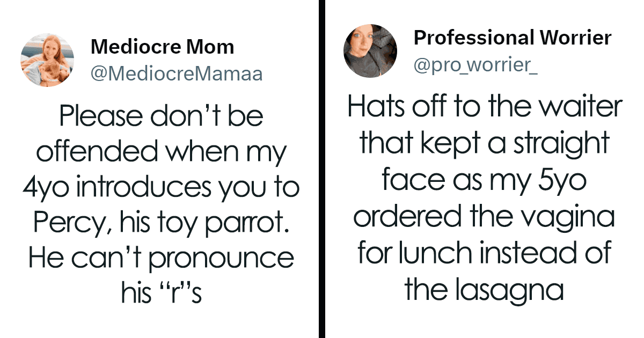This screenshot has width=644, height=338.
Task: Click the line "He can't pronounce"
Action: 161,260
